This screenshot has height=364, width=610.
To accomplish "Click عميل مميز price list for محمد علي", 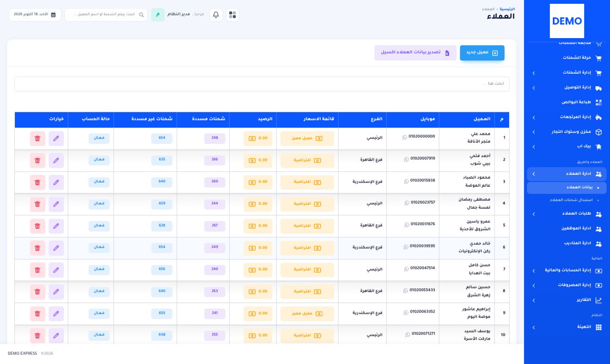I will [307, 139].
